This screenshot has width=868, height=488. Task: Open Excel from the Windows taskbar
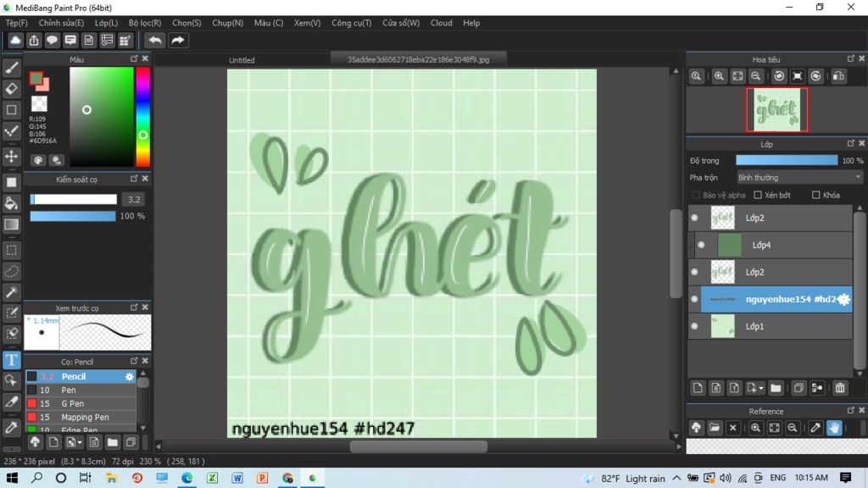(x=212, y=478)
